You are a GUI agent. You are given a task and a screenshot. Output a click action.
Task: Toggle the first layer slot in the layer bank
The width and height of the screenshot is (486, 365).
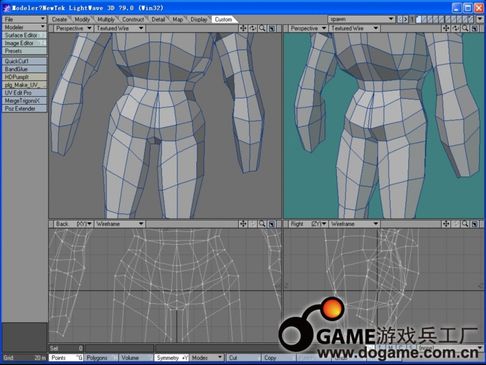coord(419,19)
